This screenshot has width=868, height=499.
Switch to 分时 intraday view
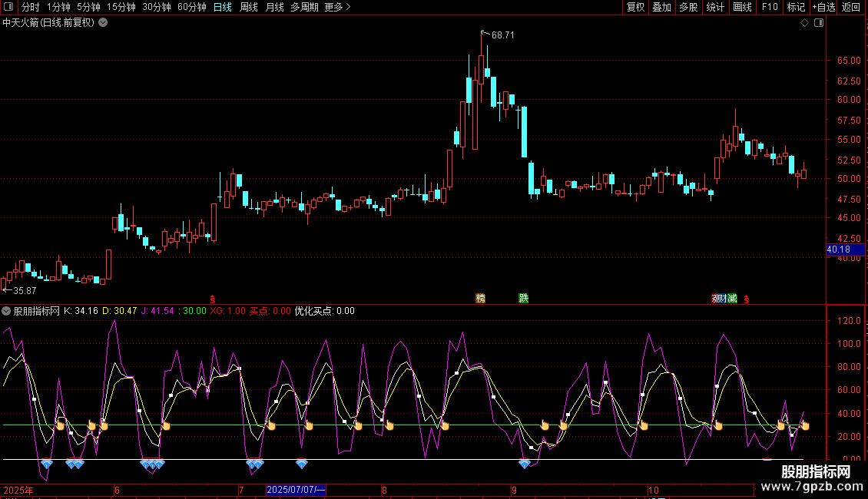click(x=31, y=8)
